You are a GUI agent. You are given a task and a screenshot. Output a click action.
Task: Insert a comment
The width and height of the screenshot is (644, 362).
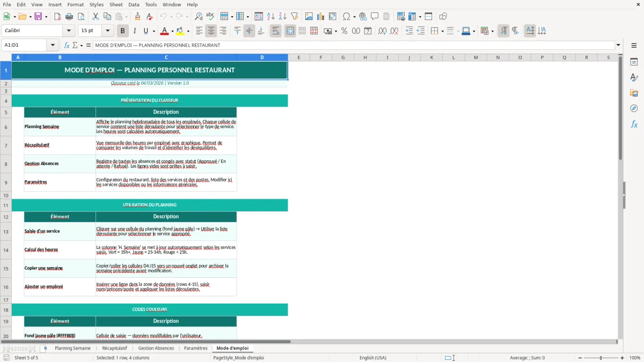[375, 17]
